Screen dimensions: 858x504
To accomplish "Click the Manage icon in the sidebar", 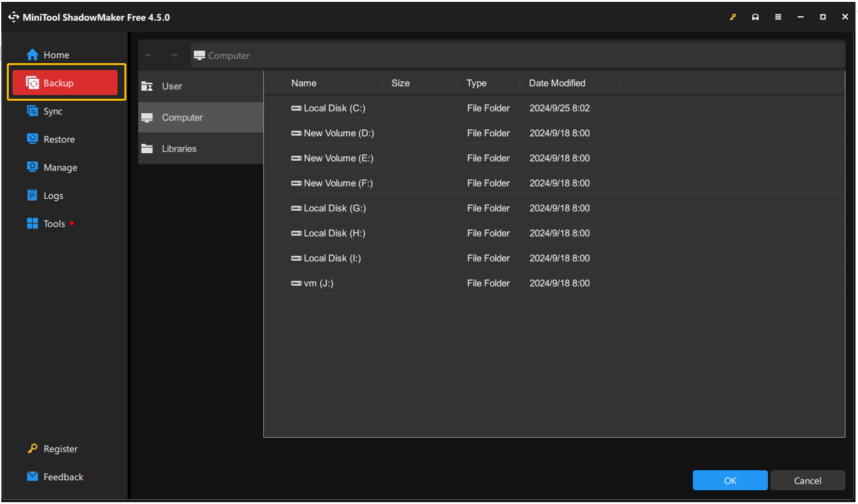I will [33, 167].
